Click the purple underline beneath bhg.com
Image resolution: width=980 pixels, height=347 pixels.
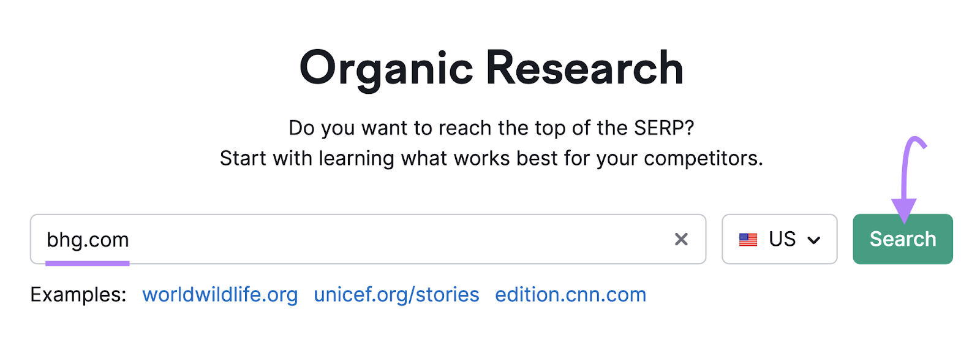point(88,264)
